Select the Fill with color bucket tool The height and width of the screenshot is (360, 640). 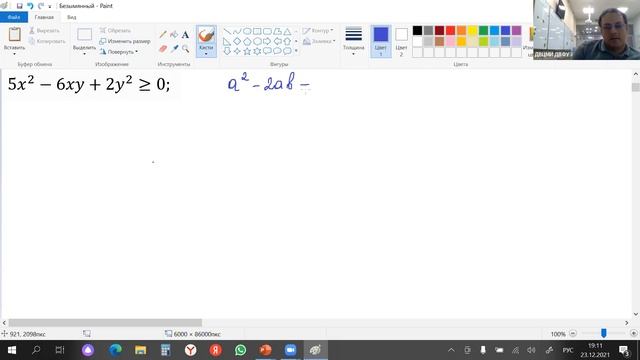tap(174, 35)
